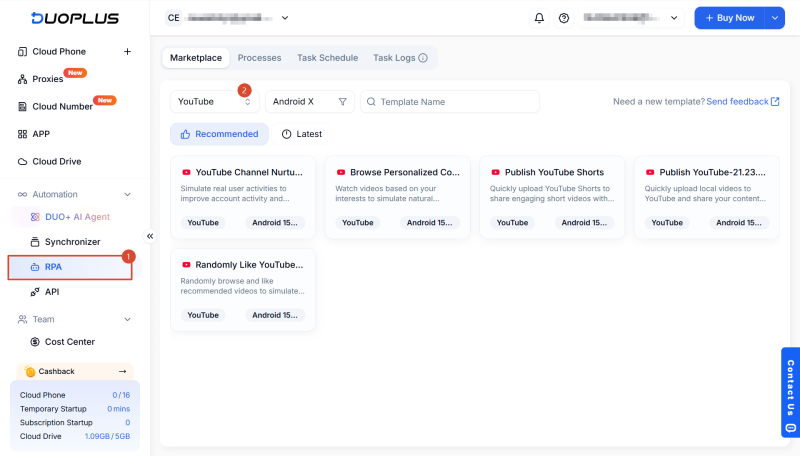The width and height of the screenshot is (800, 456).
Task: Open Synchronizer in the sidebar
Action: (x=72, y=242)
